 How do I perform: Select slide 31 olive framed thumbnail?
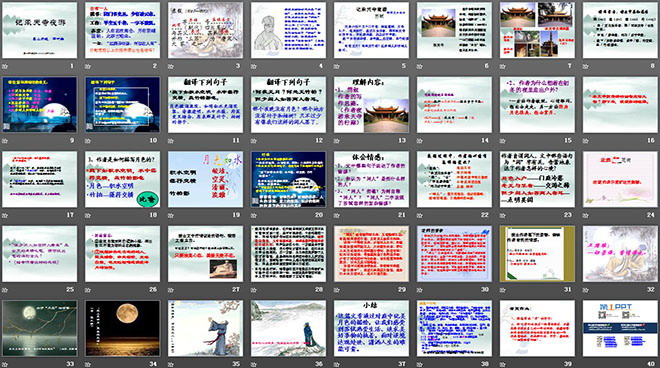pyautogui.click(x=537, y=254)
